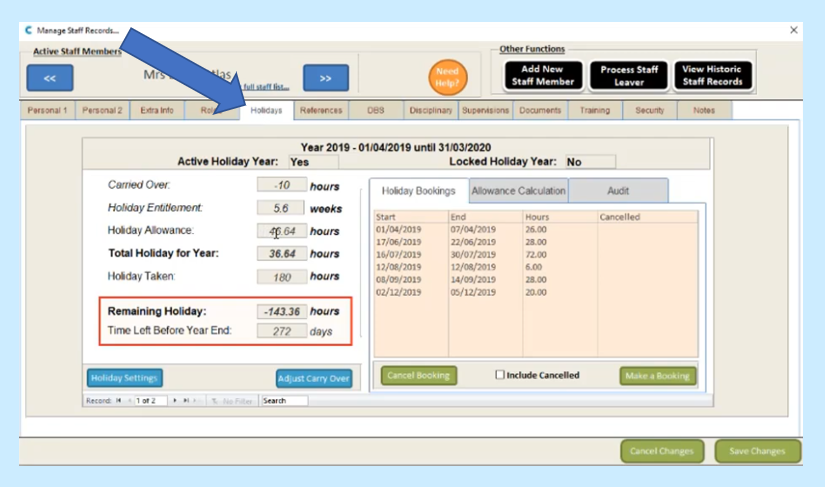Go to previous staff member with << button
The height and width of the screenshot is (487, 825).
point(50,78)
